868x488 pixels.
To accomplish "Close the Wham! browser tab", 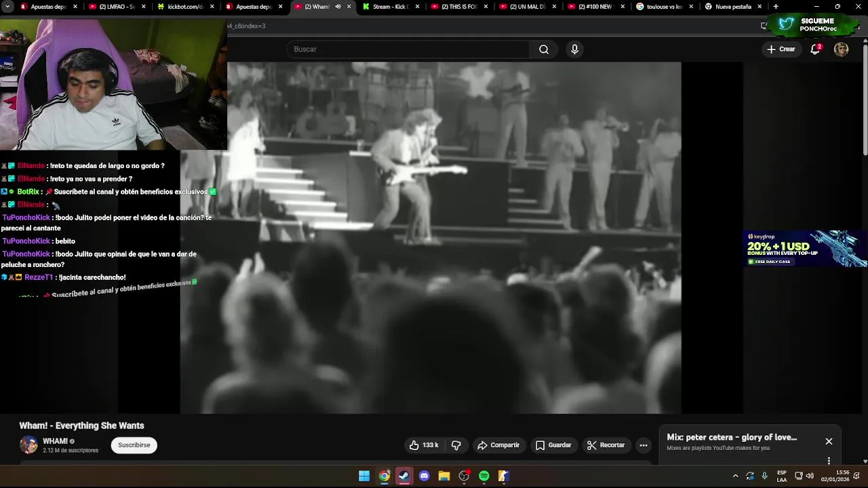I will tap(349, 7).
